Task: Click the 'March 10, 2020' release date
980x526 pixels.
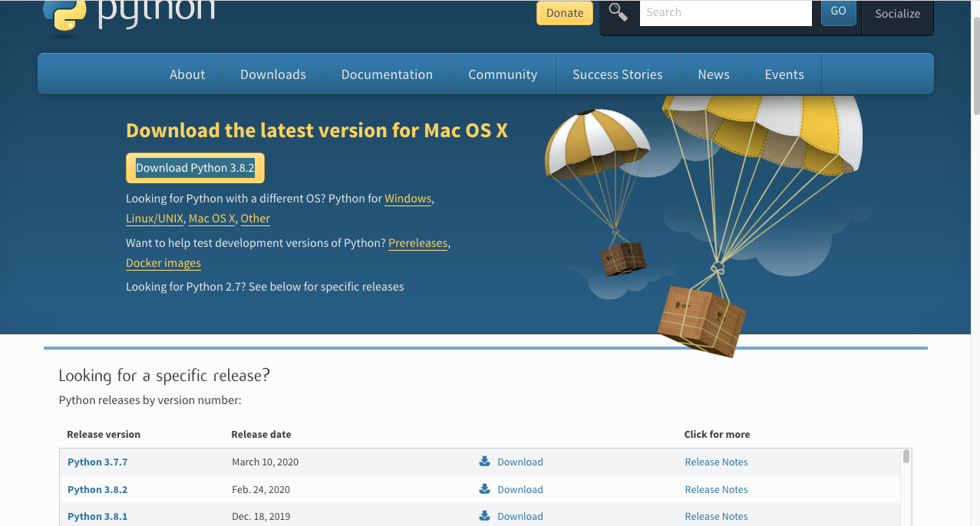Action: point(265,462)
